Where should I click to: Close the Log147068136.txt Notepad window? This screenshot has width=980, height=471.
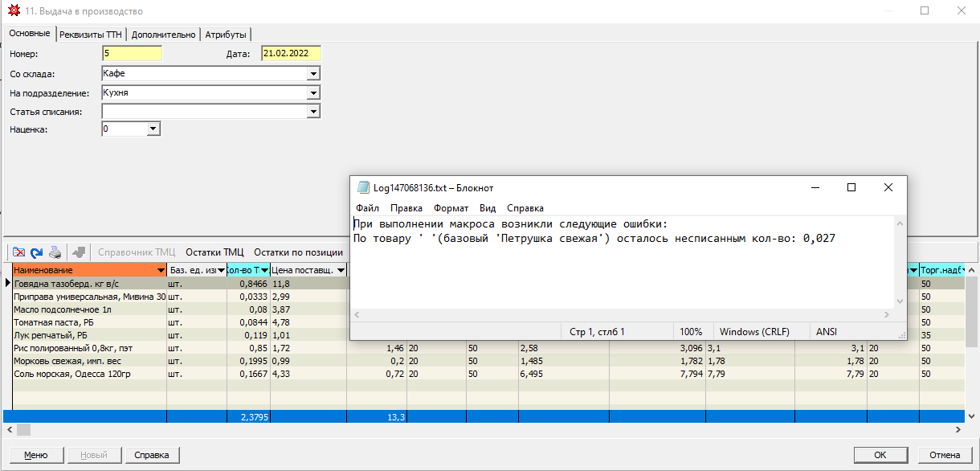click(x=888, y=187)
